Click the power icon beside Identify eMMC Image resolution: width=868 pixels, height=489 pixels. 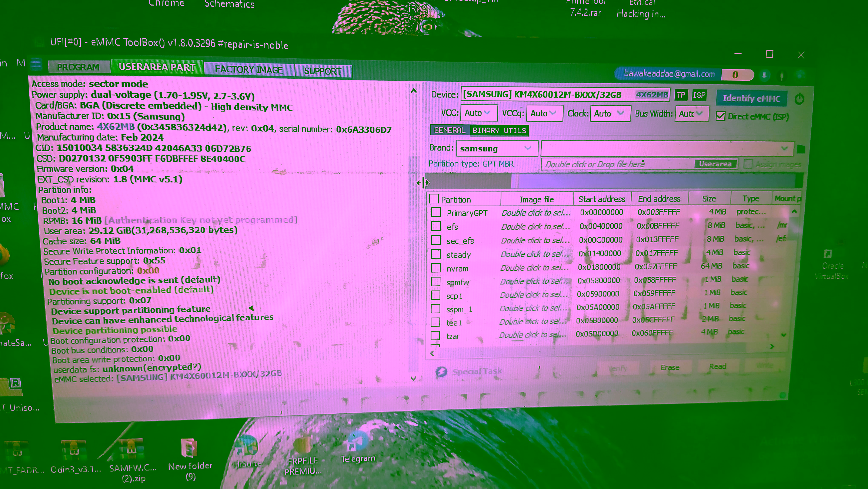[799, 99]
